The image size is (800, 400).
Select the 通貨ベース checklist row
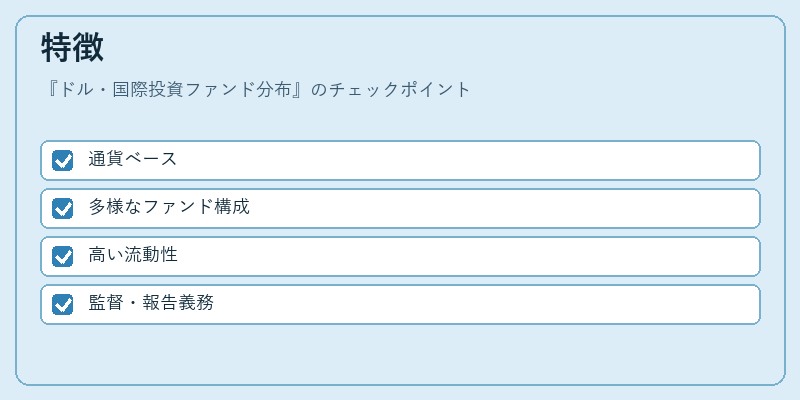click(x=401, y=160)
